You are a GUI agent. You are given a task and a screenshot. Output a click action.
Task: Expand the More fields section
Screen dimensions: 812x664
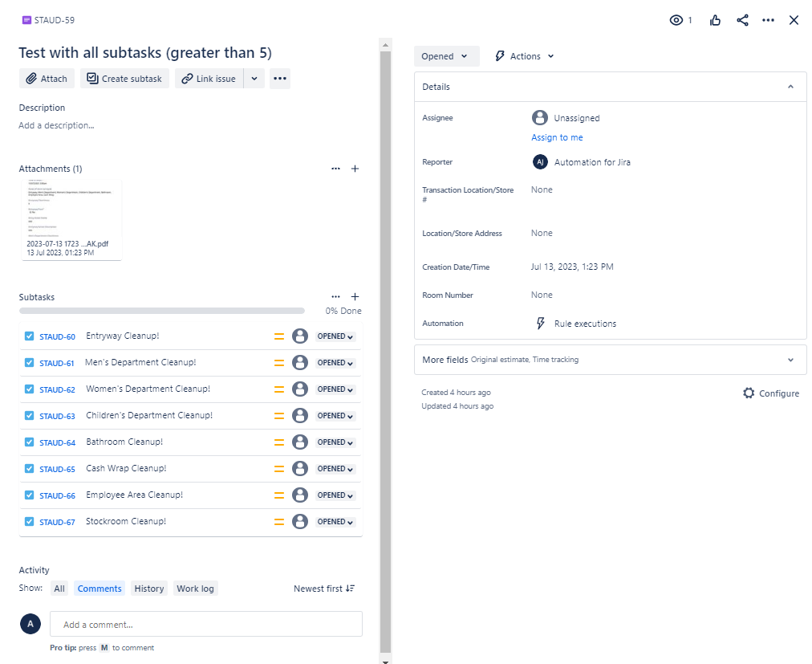610,359
